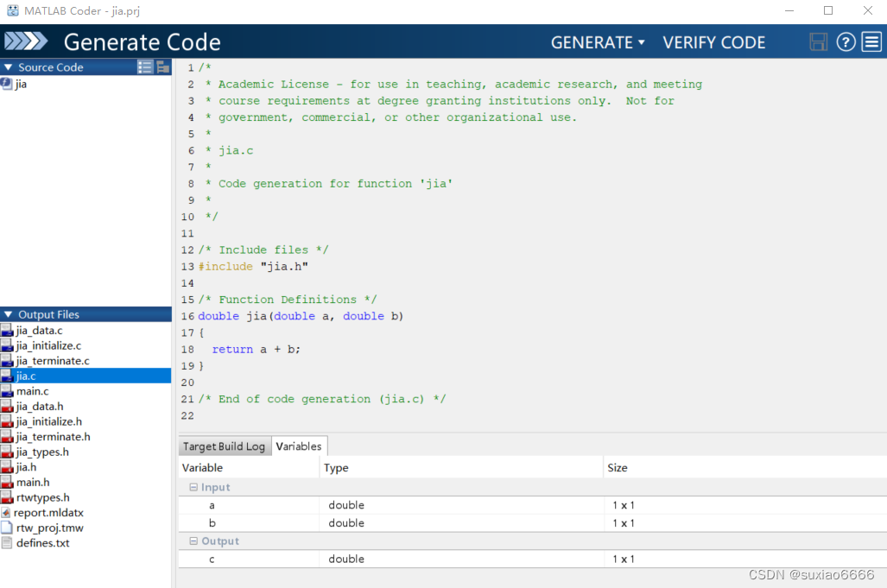Screen dimensions: 887x588
Task: Click the VERIFY CODE button
Action: [714, 42]
